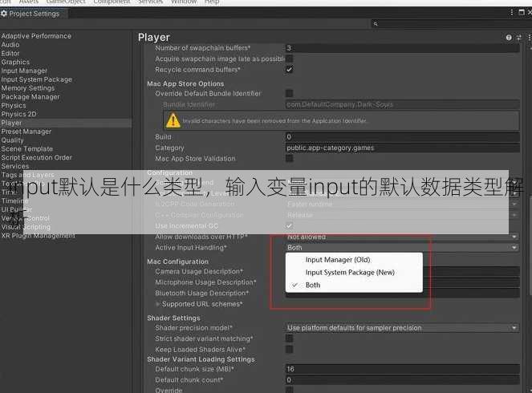The width and height of the screenshot is (532, 393).
Task: Edit the Category field public.app-category.games
Action: [x=402, y=148]
